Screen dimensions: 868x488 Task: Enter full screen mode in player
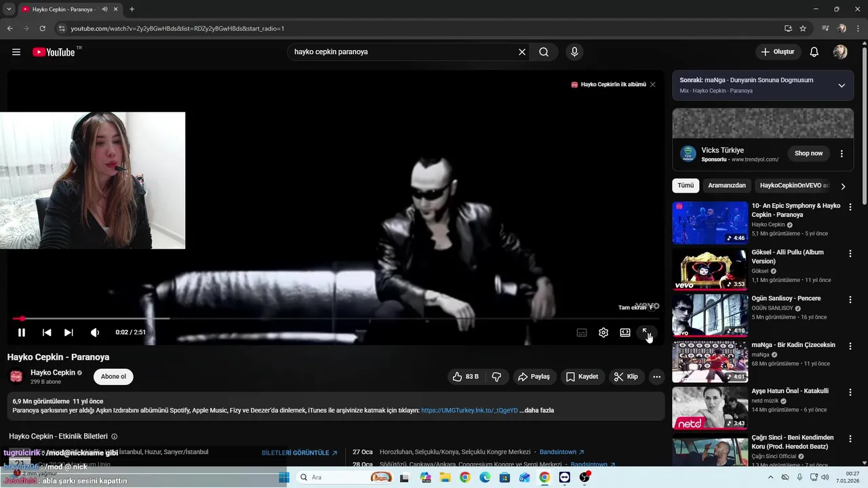pyautogui.click(x=646, y=332)
